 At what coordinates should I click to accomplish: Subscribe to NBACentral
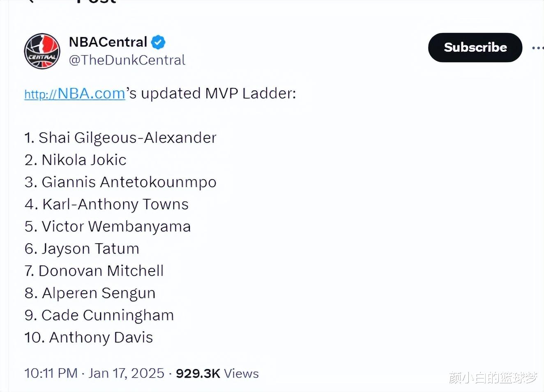[475, 48]
